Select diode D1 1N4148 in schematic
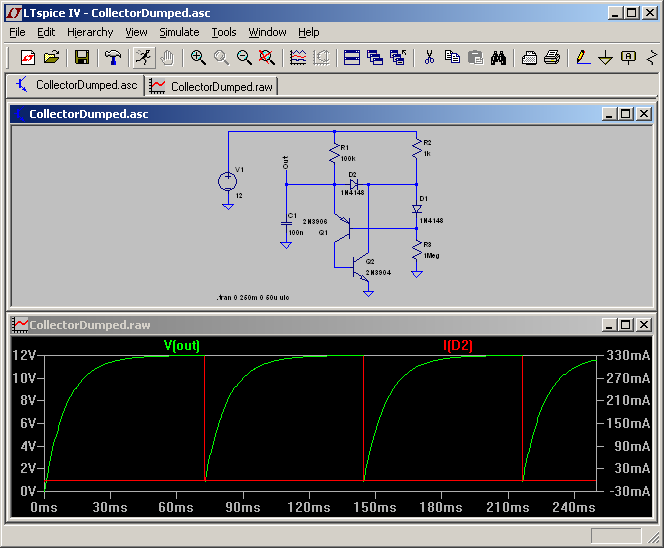Screen dimensions: 664x548 coord(417,209)
